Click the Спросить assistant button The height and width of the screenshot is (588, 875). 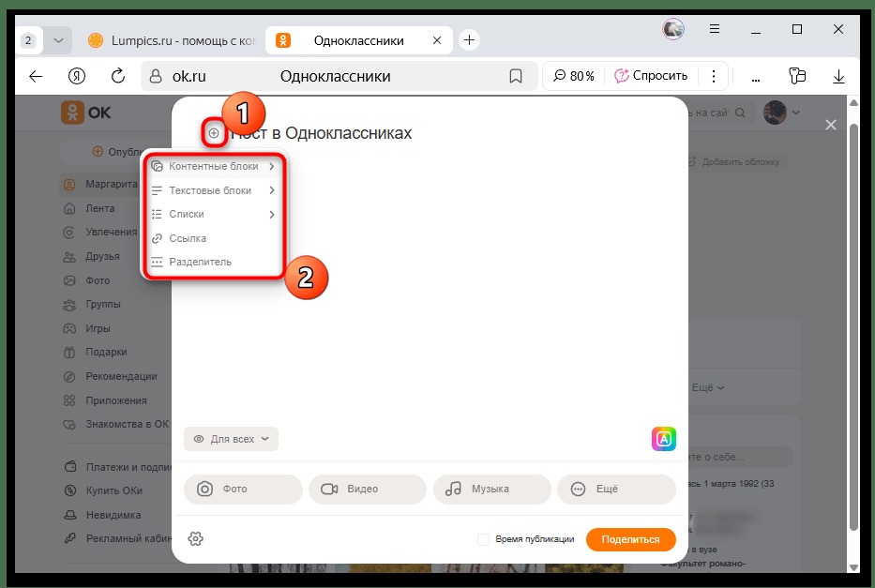(651, 76)
